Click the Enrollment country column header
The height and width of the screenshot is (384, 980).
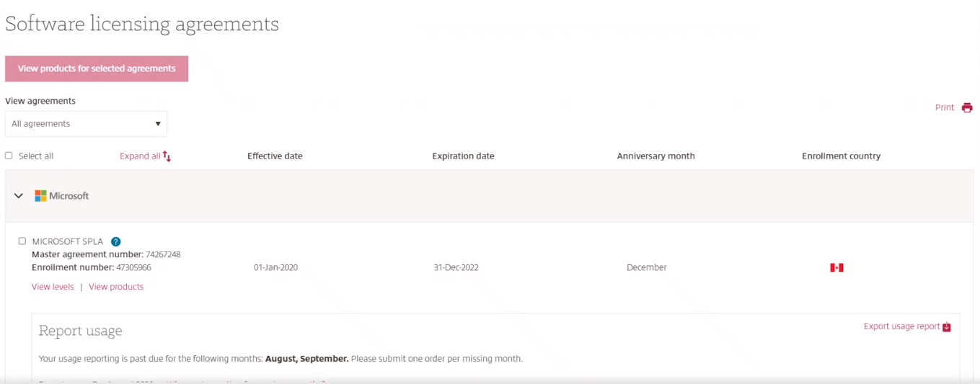point(841,156)
